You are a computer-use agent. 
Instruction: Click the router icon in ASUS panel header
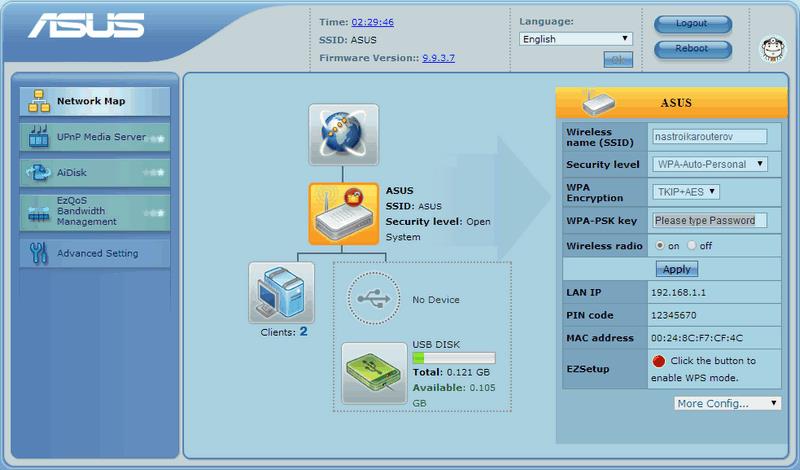[x=598, y=102]
